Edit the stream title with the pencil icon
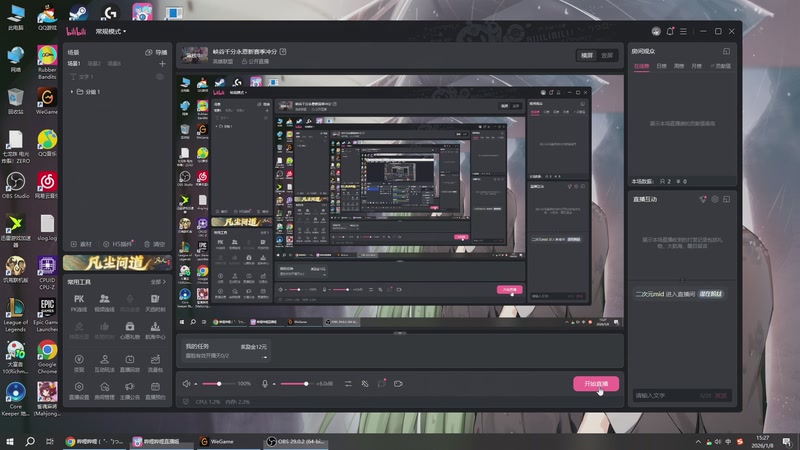This screenshot has width=800, height=450. coord(283,52)
